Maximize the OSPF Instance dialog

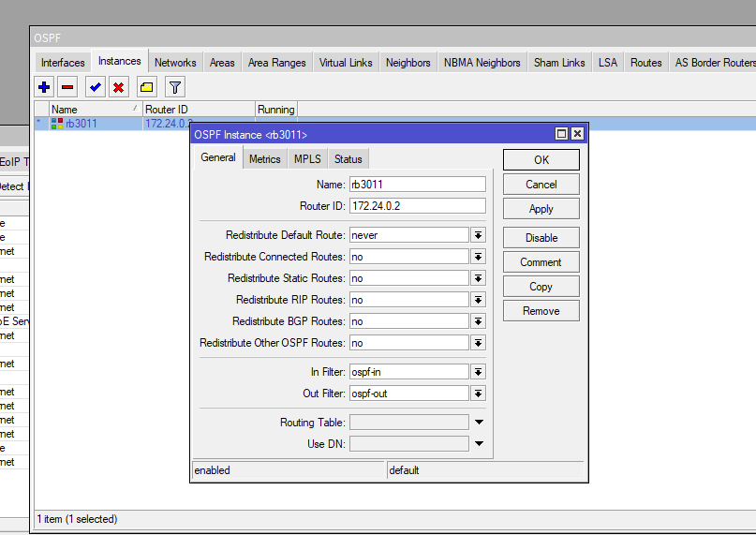pyautogui.click(x=562, y=134)
